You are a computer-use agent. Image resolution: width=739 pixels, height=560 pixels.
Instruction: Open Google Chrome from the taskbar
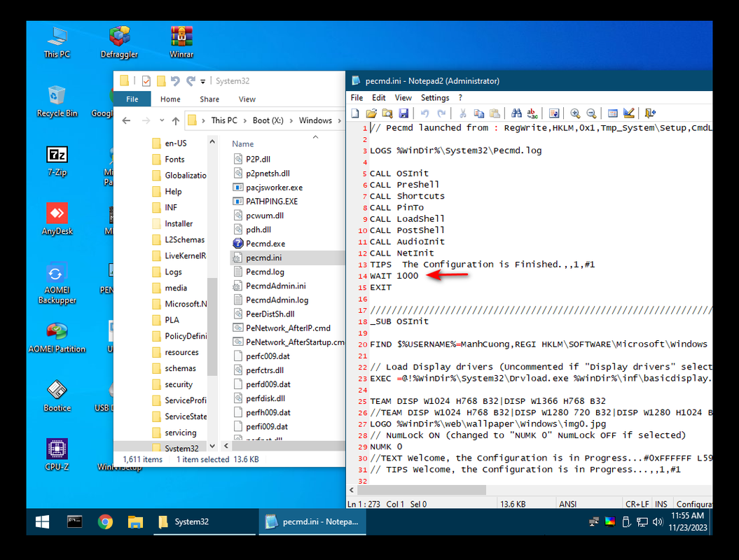click(105, 522)
